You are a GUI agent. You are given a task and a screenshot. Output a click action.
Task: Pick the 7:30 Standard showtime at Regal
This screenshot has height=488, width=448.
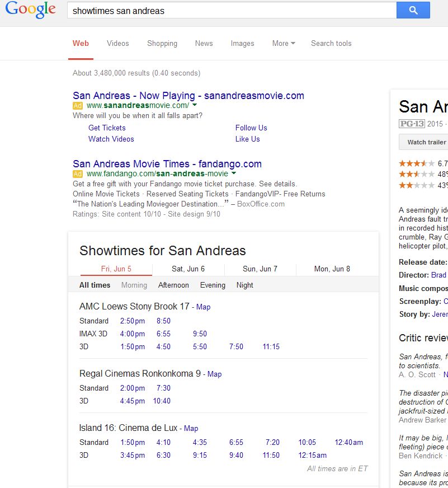[163, 388]
